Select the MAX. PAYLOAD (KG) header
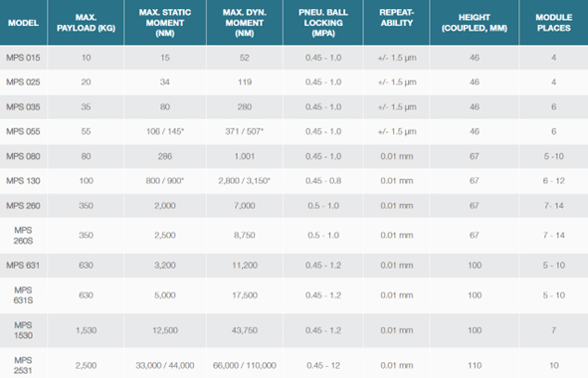Viewport: 588px width, 378px height. point(86,23)
